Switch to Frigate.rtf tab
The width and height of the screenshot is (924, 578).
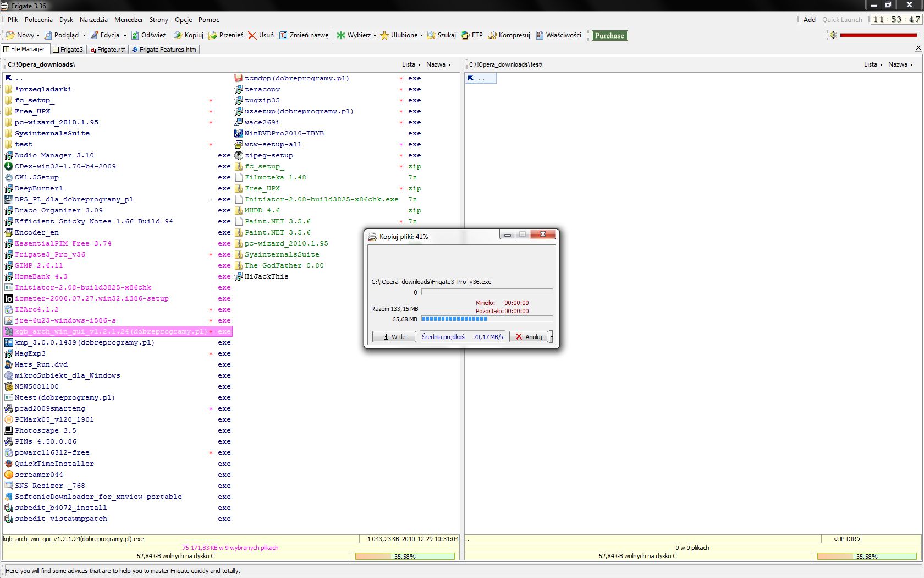click(x=107, y=50)
